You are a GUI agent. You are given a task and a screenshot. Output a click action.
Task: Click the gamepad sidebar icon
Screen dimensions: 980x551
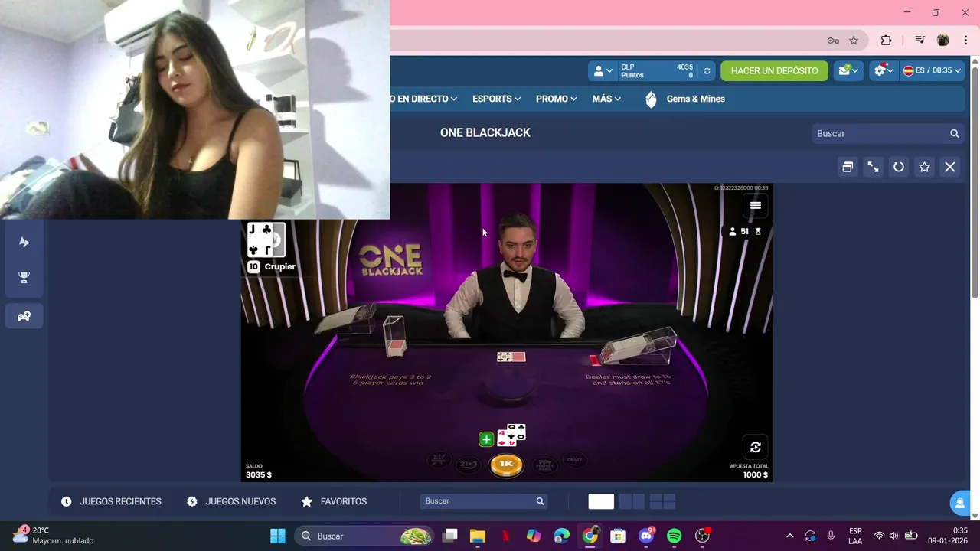[24, 316]
